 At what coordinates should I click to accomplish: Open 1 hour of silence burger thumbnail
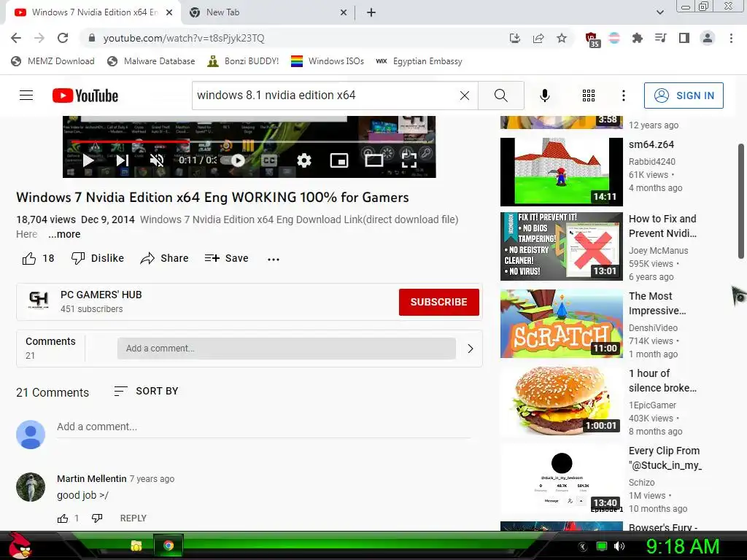(561, 400)
